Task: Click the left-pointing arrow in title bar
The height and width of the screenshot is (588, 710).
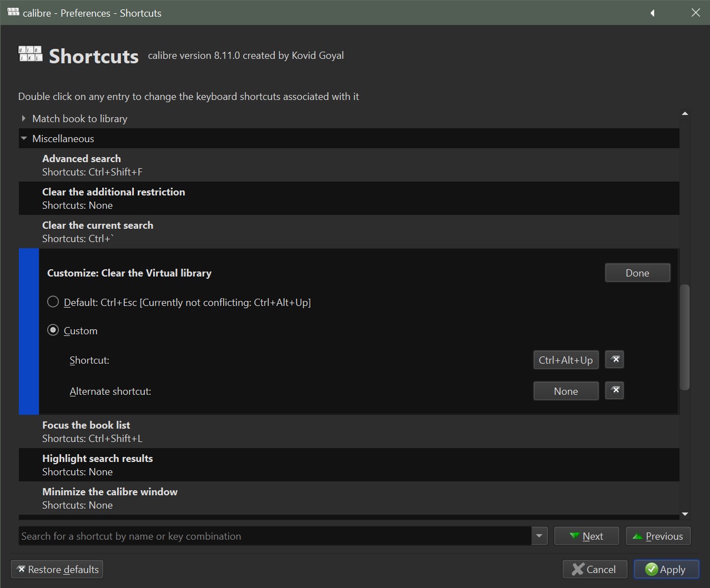Action: click(652, 13)
